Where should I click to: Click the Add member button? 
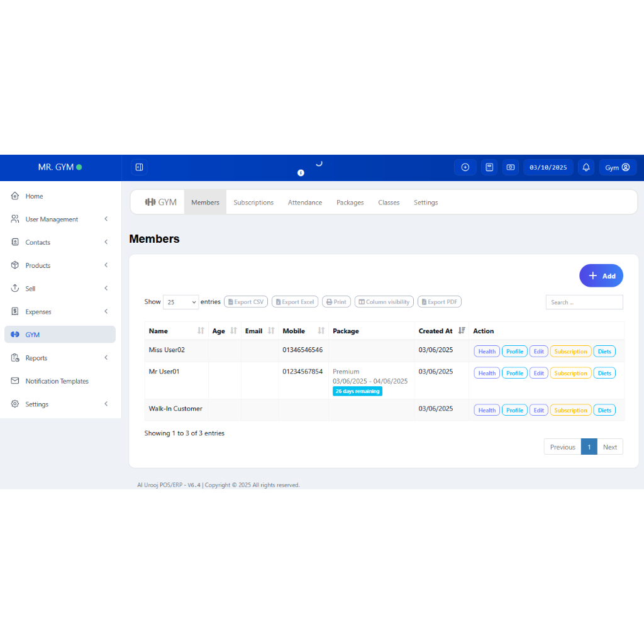pyautogui.click(x=601, y=275)
